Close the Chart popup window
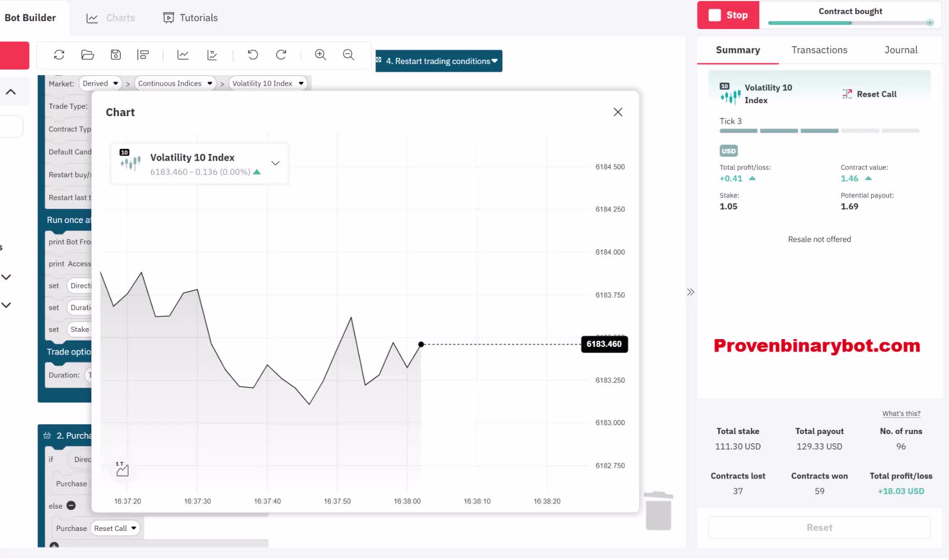The width and height of the screenshot is (949, 560). point(618,112)
